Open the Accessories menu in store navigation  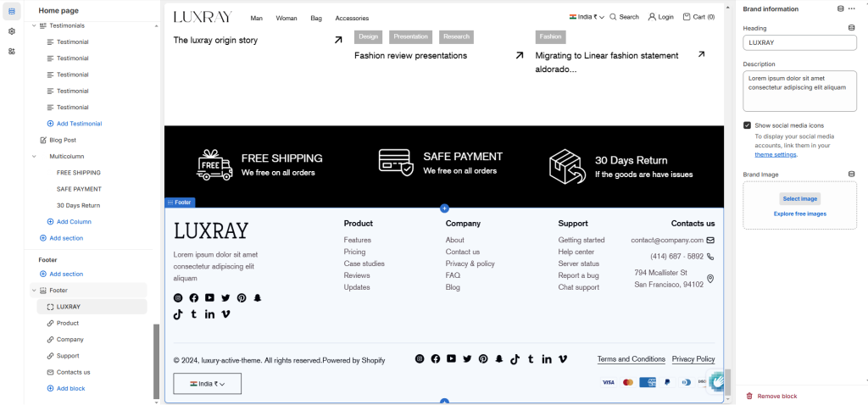point(352,19)
